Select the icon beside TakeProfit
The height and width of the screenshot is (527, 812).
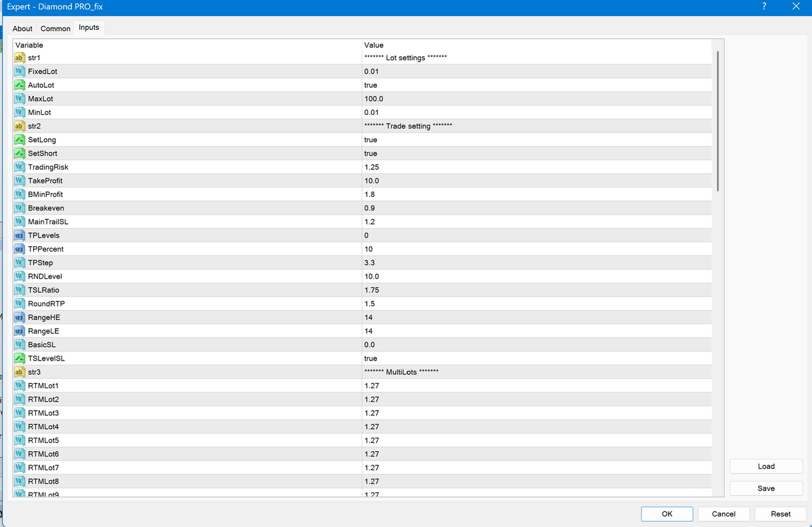click(20, 181)
